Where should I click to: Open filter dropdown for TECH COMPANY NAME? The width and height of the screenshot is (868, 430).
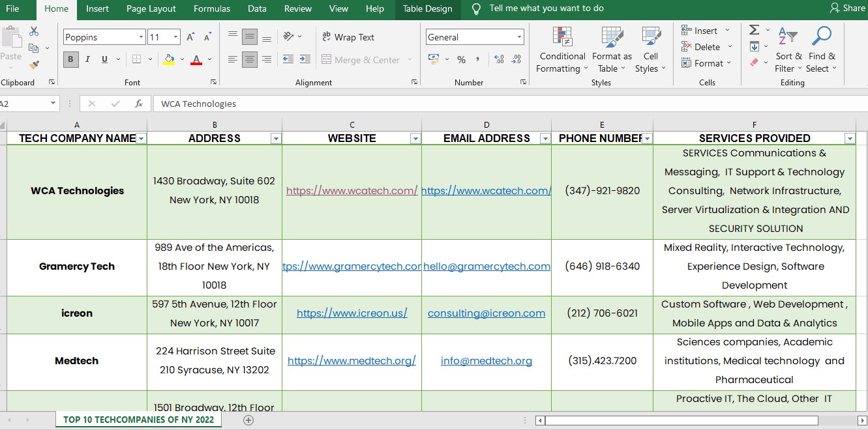[x=142, y=138]
